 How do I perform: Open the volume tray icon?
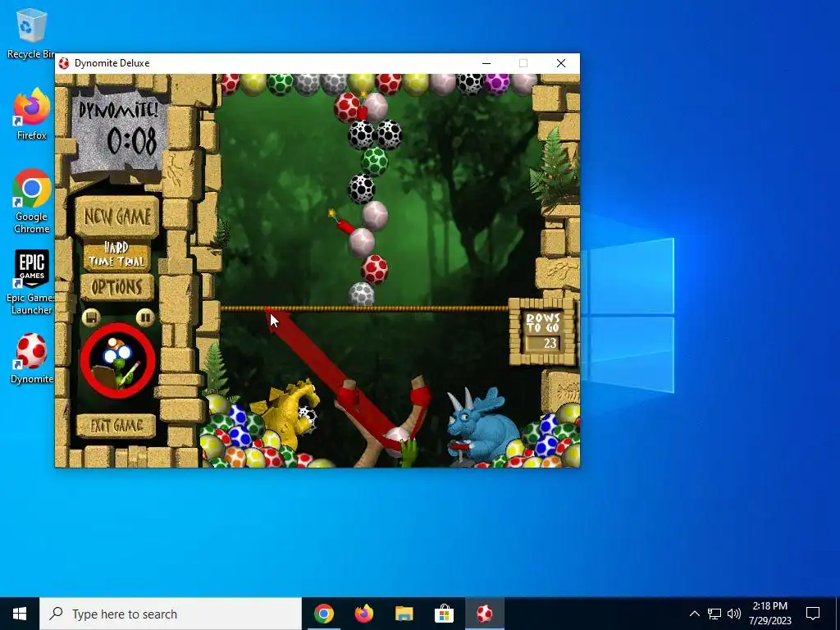tap(734, 614)
